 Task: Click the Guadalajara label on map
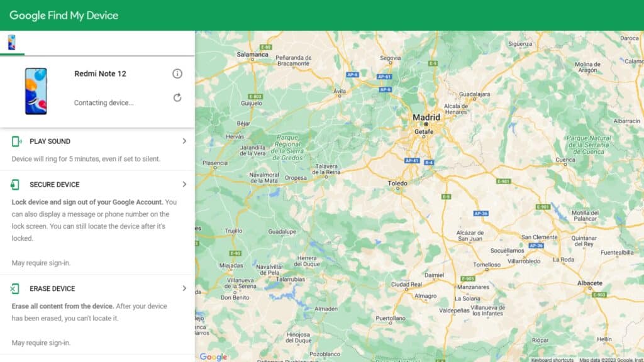[x=474, y=94]
